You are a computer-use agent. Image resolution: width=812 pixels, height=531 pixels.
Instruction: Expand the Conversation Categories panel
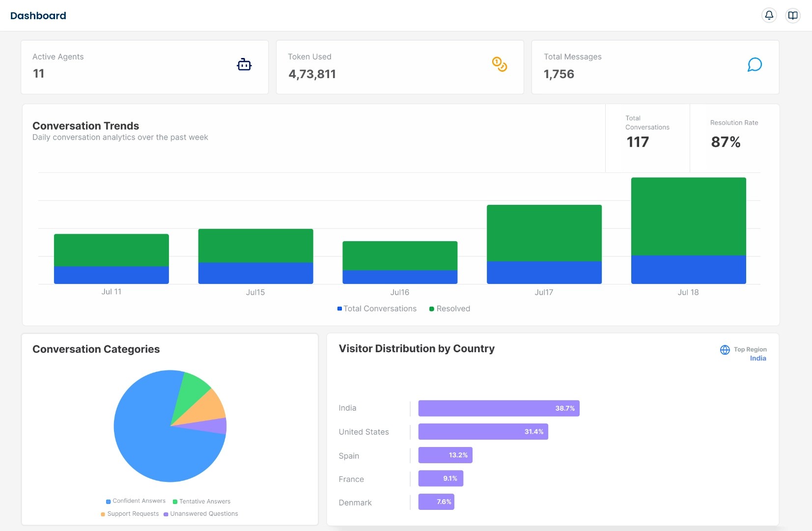point(96,349)
